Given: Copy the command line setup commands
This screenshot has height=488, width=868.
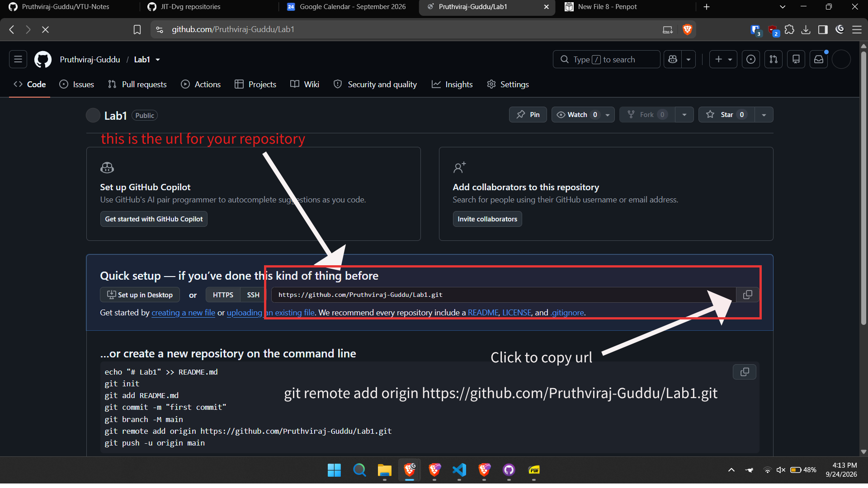Looking at the screenshot, I should click(x=745, y=372).
